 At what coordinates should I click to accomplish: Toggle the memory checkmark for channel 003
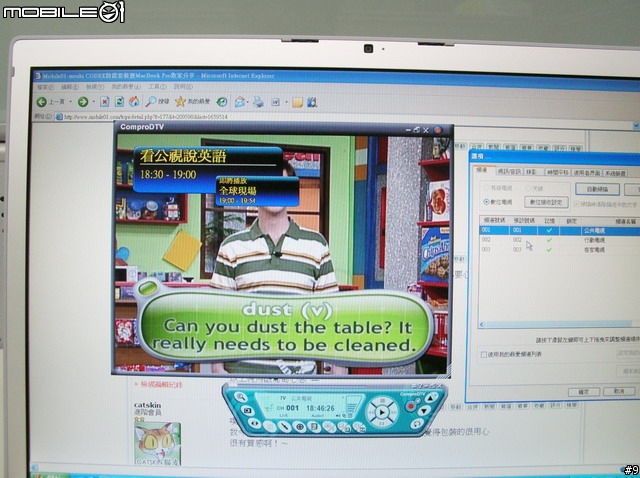[549, 249]
